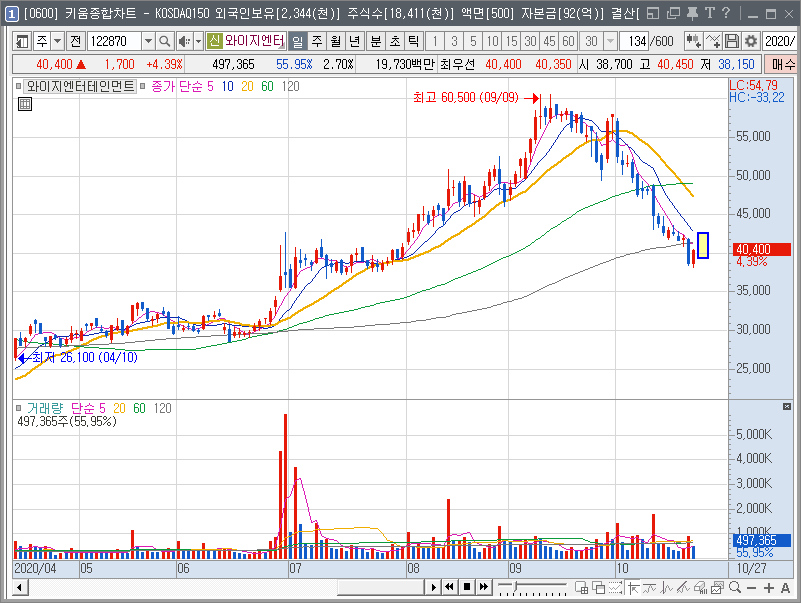Open the interval dropdown after the second 30
The image size is (801, 603).
(610, 41)
